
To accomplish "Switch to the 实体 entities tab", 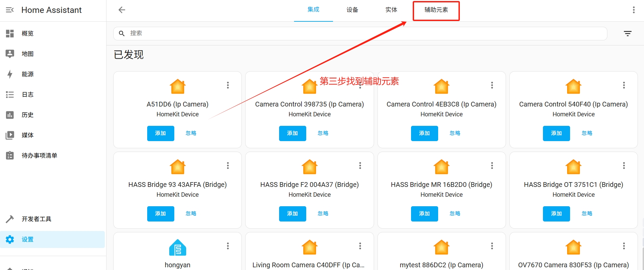I will (391, 10).
